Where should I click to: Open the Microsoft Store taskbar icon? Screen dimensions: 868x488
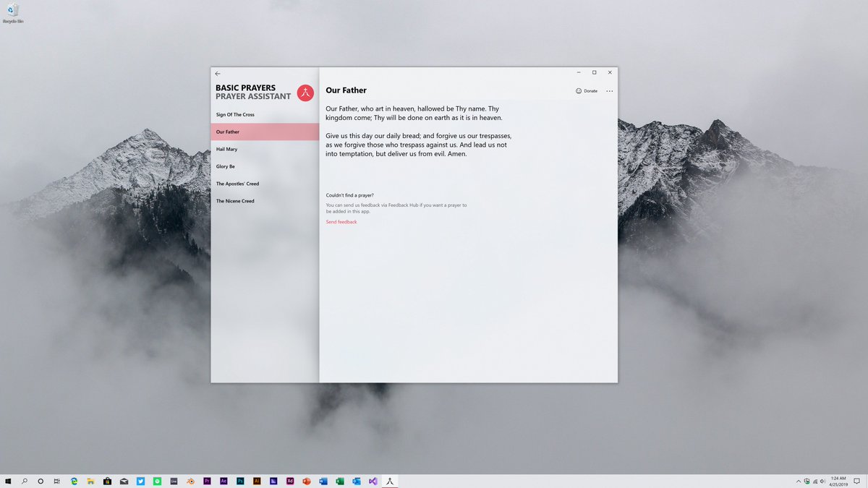point(107,481)
